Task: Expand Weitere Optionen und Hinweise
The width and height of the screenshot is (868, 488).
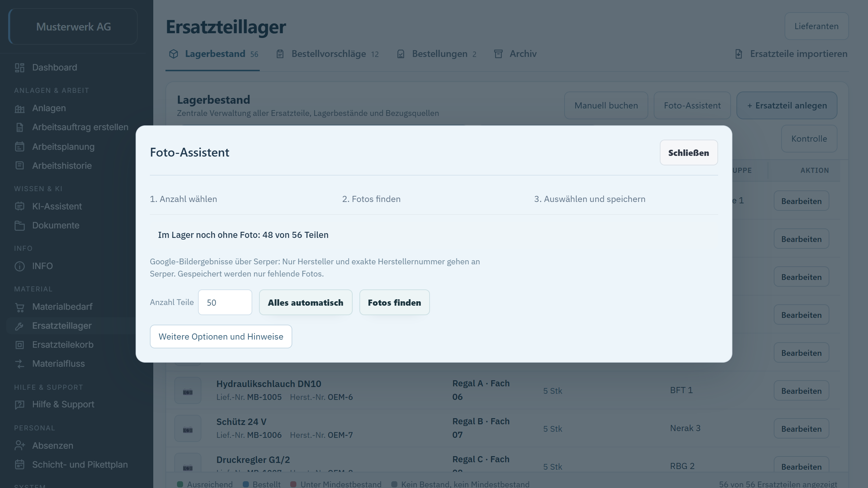Action: (221, 337)
